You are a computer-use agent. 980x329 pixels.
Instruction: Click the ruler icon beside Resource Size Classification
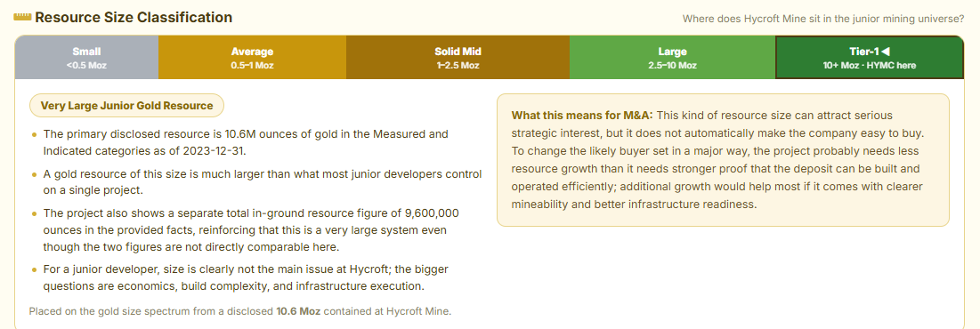[22, 18]
